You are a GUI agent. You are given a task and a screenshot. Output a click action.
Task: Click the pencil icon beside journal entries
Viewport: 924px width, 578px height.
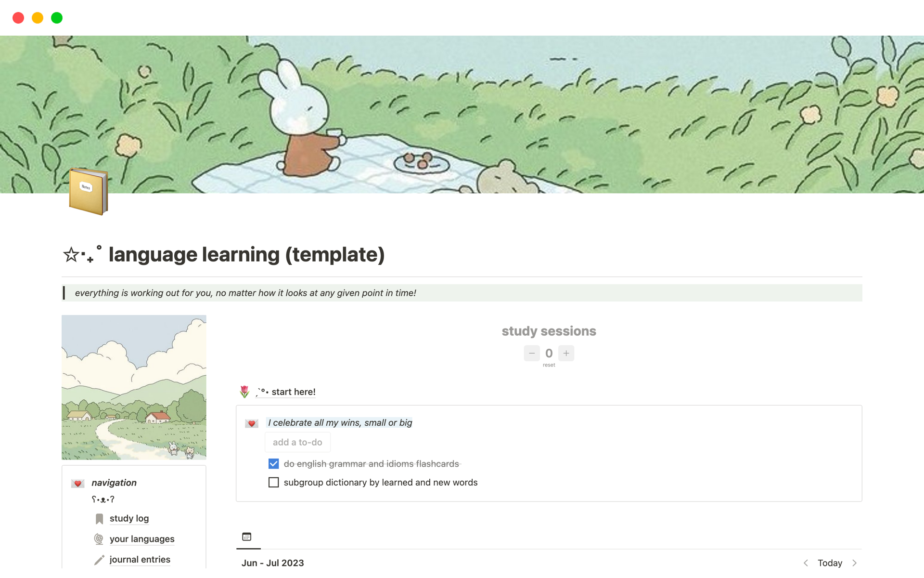coord(99,560)
